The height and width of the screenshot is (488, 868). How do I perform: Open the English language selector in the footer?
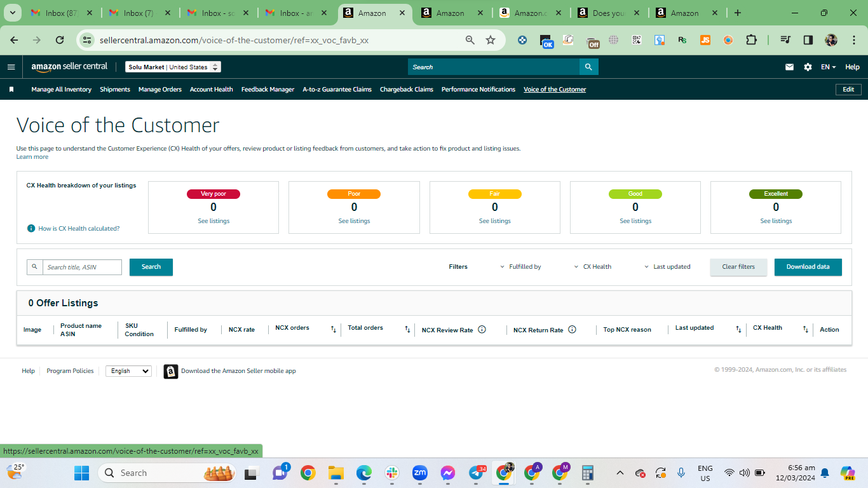tap(128, 371)
